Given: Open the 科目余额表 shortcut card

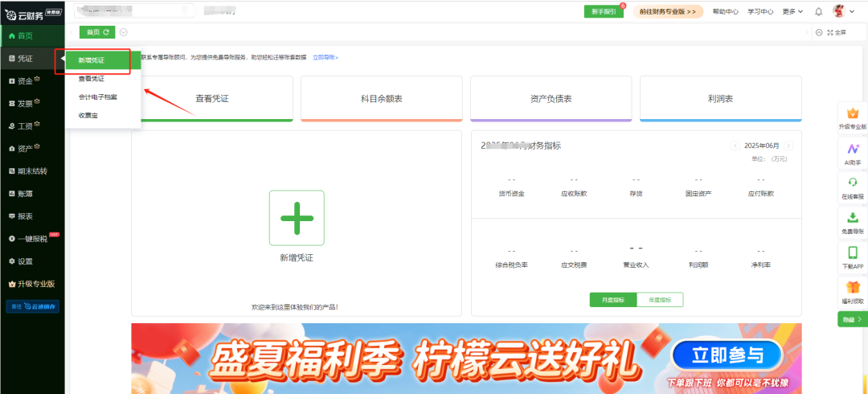Looking at the screenshot, I should pos(382,99).
